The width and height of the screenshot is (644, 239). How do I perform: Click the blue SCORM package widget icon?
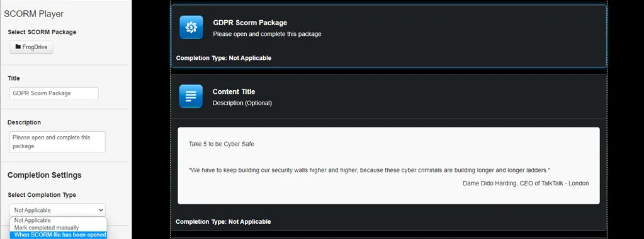191,27
